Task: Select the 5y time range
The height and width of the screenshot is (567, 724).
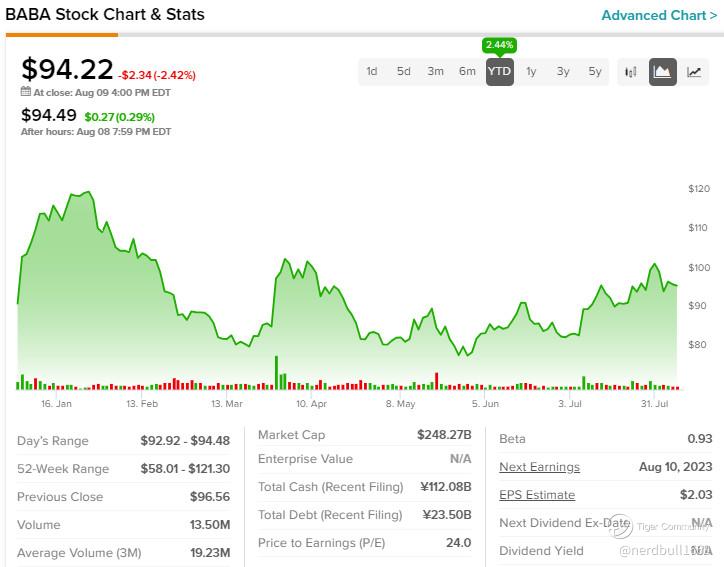Action: [595, 72]
